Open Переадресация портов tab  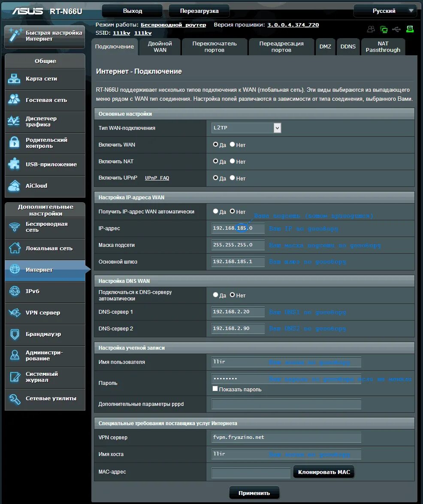[x=281, y=47]
